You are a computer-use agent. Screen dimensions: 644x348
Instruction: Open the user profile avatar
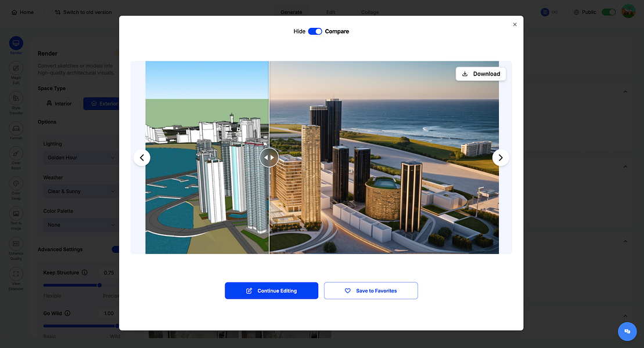coord(628,12)
